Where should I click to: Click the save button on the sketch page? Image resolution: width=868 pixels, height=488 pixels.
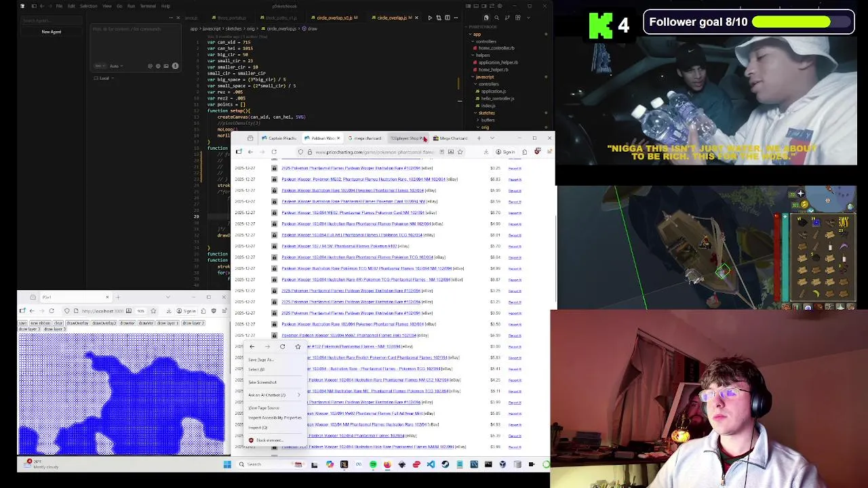(x=22, y=323)
